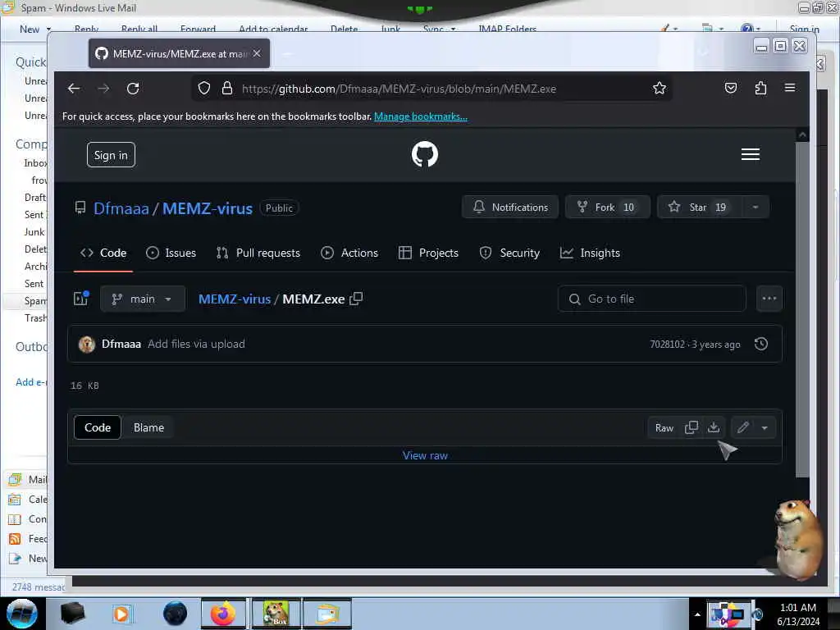Show hidden system tray icons
This screenshot has width=840, height=630.
coord(697,614)
